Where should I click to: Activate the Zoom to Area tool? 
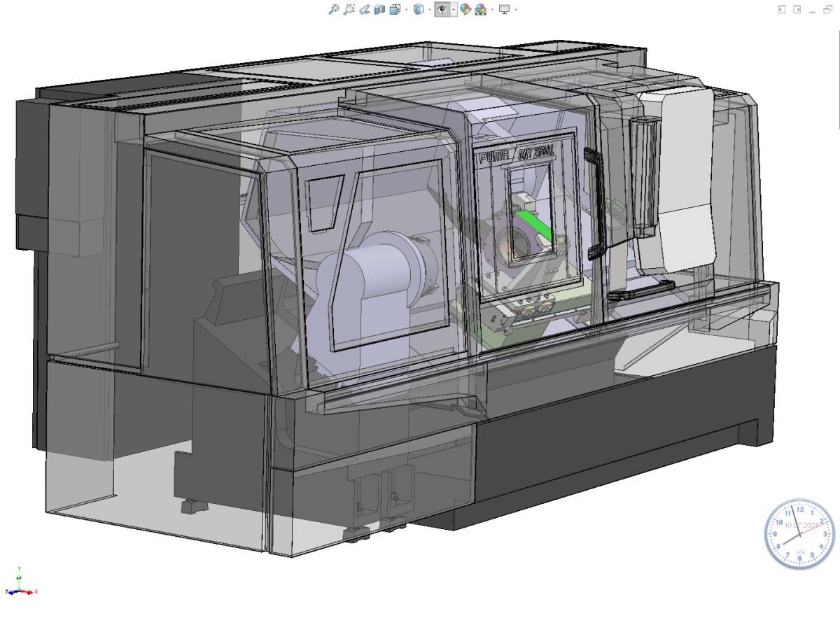tap(349, 9)
